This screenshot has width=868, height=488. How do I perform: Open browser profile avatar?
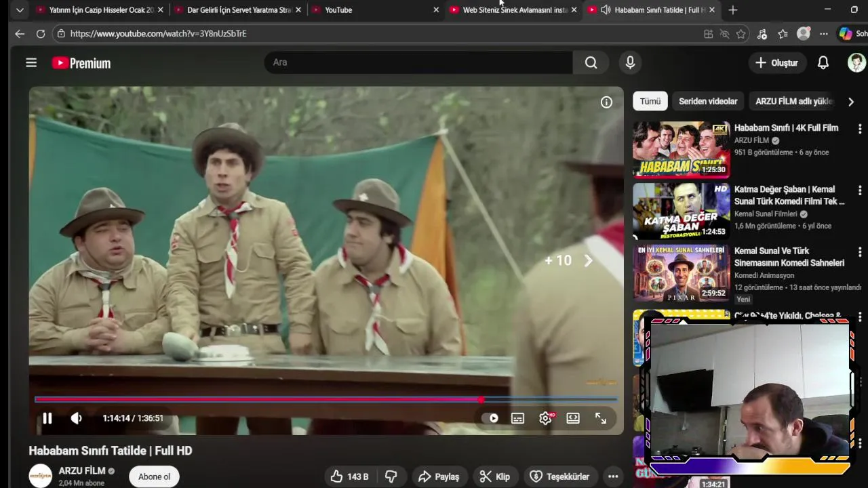pos(804,33)
